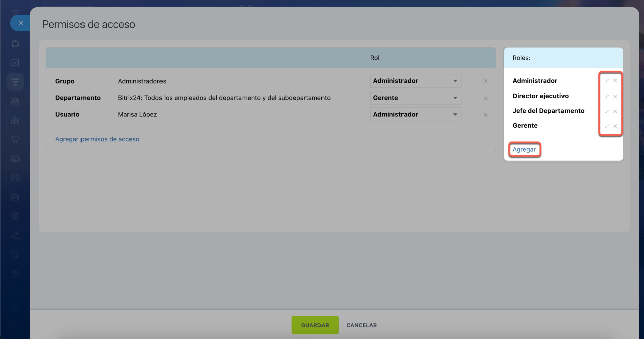This screenshot has height=339, width=644.
Task: Open role dropdown for Marisa López
Action: point(416,114)
